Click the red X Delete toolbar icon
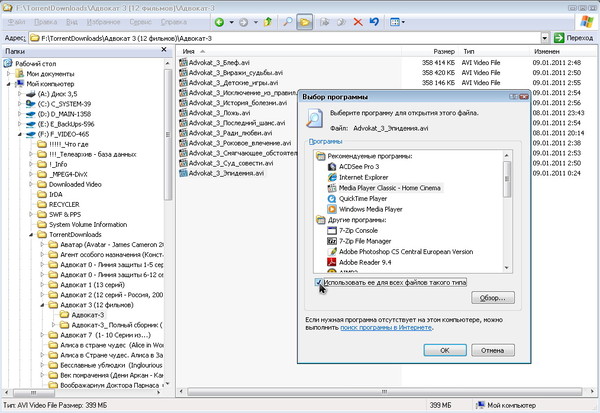 point(358,22)
